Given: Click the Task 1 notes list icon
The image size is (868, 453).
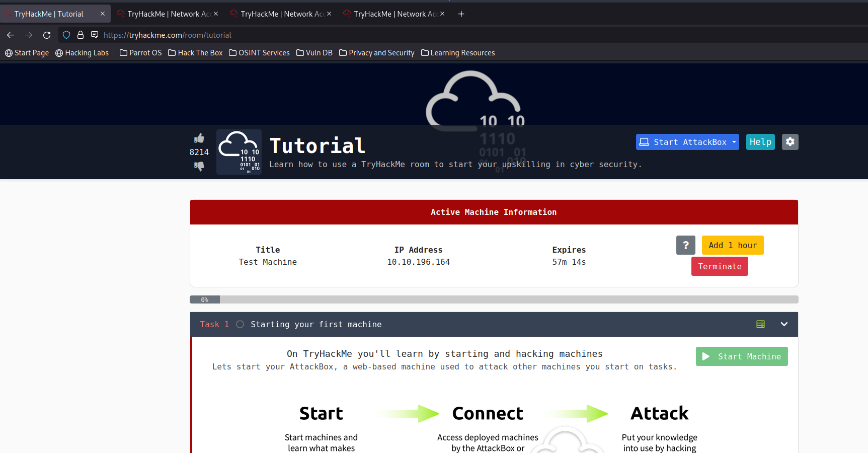Looking at the screenshot, I should 760,324.
